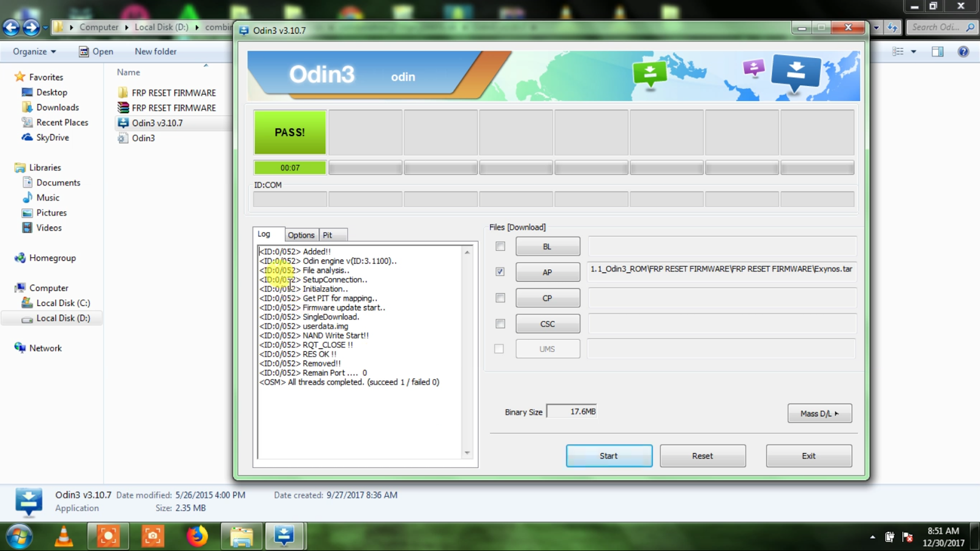Open Desktop in the Favorites list
Viewport: 980px width, 551px height.
point(51,92)
